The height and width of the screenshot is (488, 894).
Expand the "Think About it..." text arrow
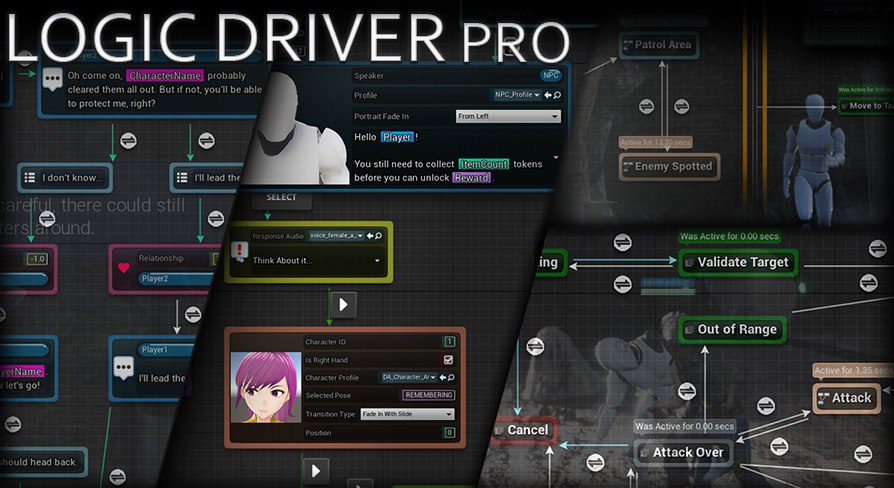[377, 261]
